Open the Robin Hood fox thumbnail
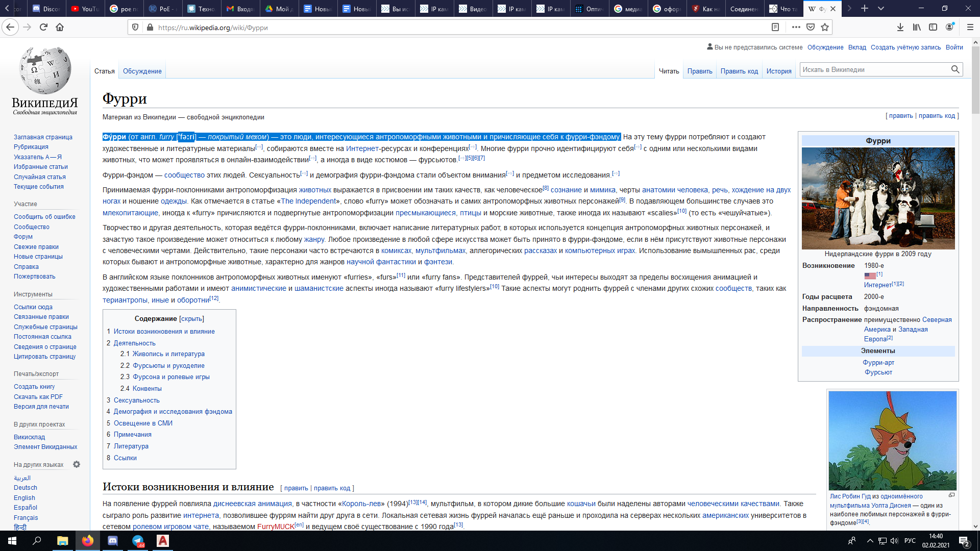 [x=892, y=441]
